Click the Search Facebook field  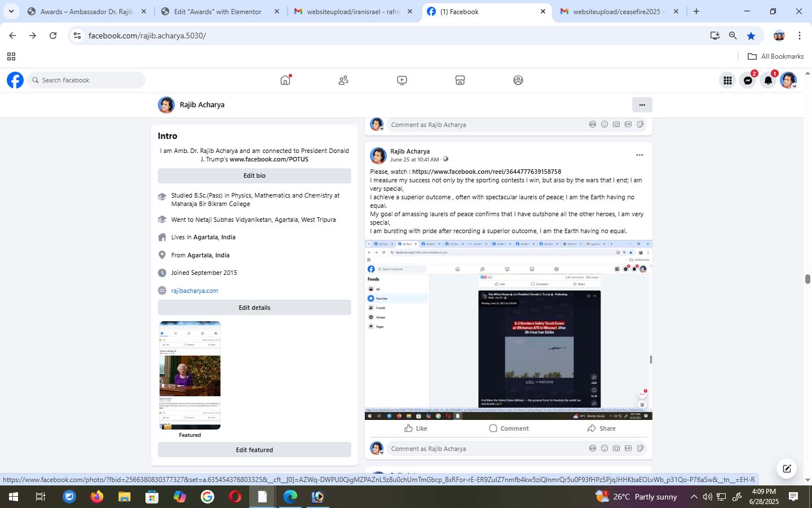pyautogui.click(x=86, y=80)
